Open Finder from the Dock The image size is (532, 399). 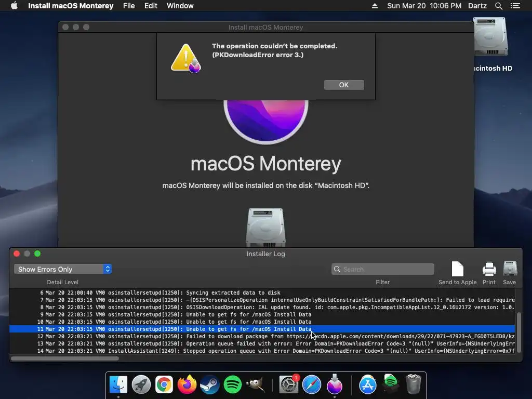118,385
